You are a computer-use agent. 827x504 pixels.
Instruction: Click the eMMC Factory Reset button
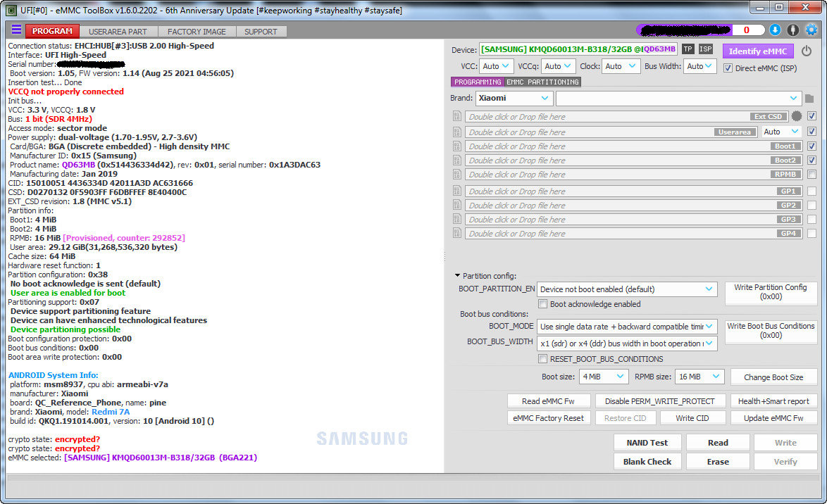pos(549,418)
